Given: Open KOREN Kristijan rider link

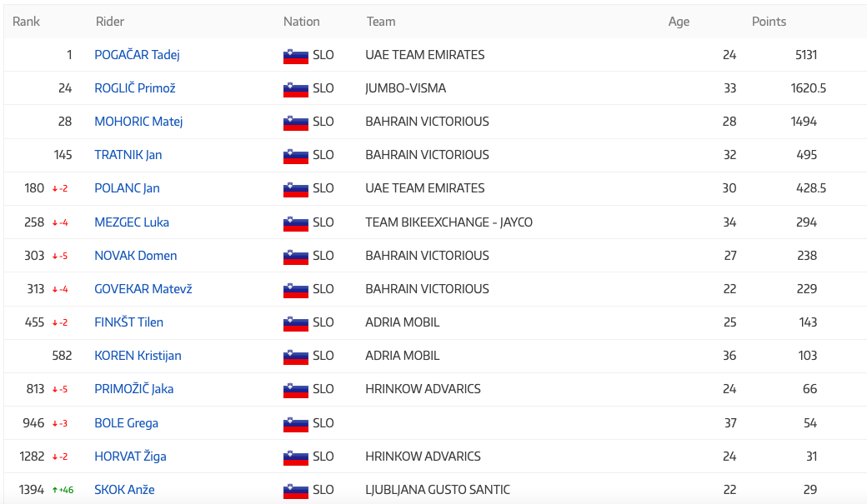Looking at the screenshot, I should (x=138, y=356).
